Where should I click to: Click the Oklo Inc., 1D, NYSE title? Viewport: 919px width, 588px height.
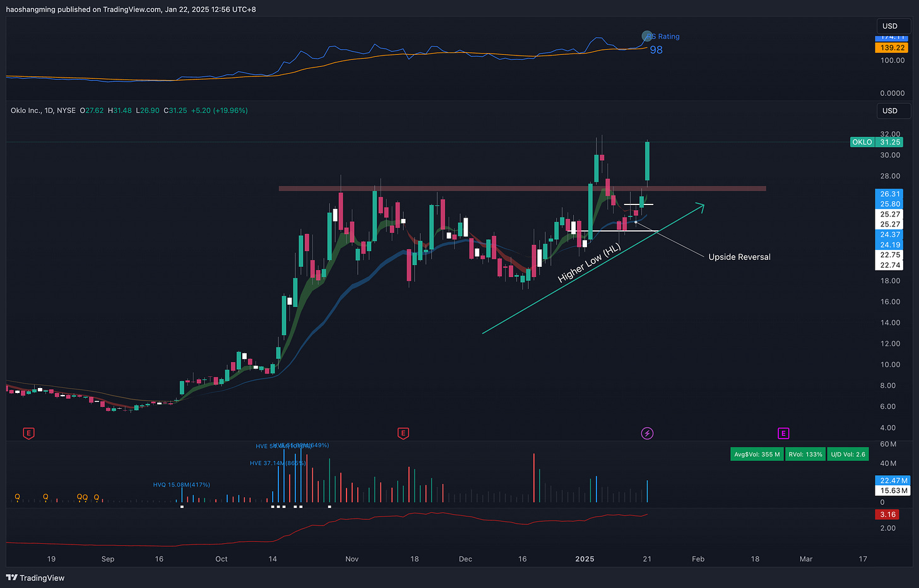tap(43, 110)
